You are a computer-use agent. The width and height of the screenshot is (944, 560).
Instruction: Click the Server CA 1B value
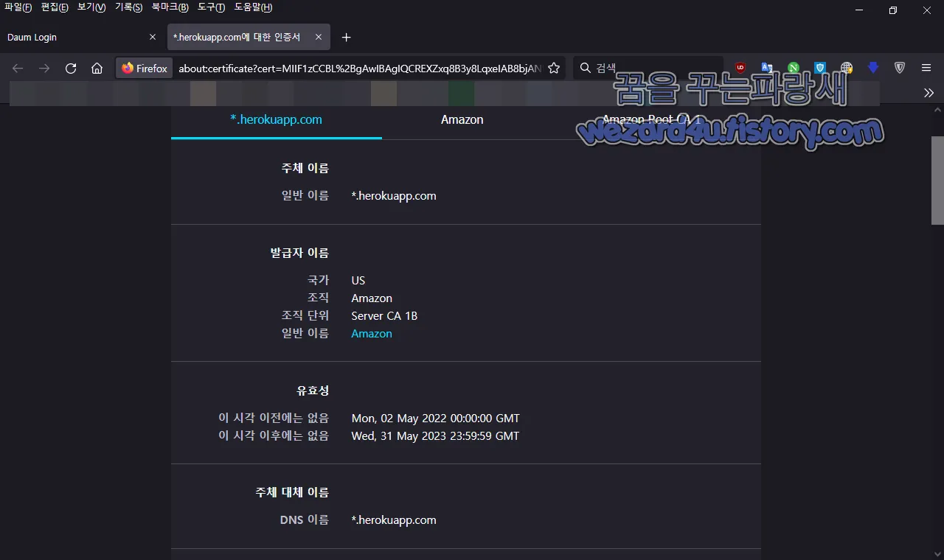(384, 316)
